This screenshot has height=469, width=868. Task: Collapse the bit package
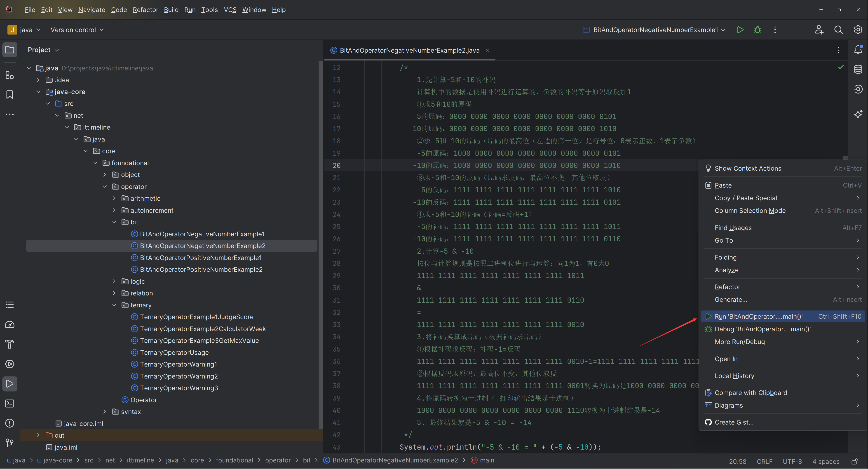114,222
